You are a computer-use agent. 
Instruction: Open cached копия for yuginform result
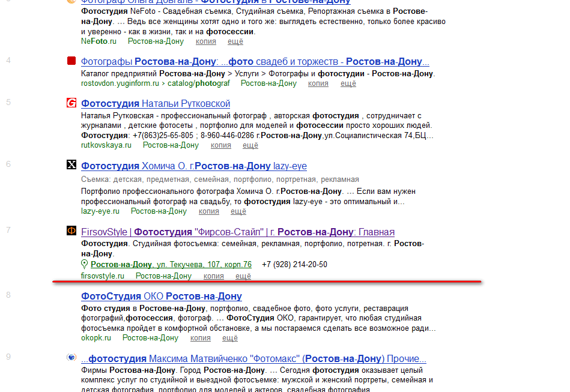pyautogui.click(x=318, y=83)
